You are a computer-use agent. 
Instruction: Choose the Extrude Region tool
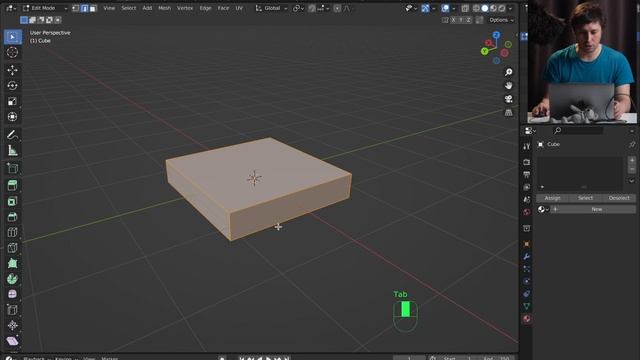click(13, 186)
